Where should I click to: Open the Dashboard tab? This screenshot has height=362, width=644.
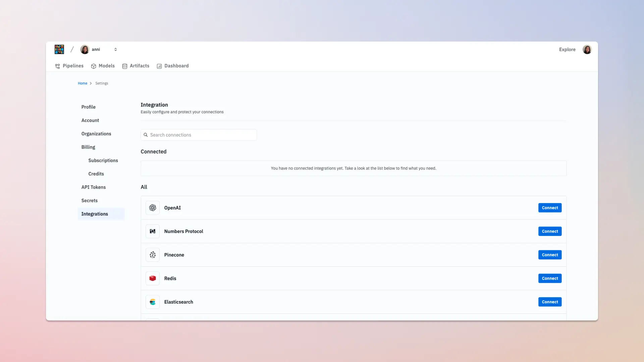[172, 66]
